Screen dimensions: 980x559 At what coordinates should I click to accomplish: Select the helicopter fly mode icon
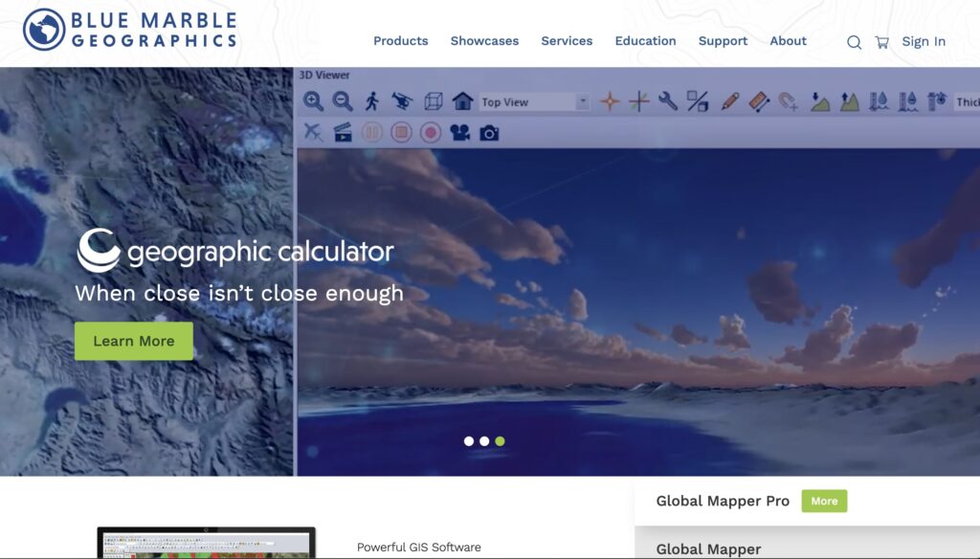click(402, 101)
